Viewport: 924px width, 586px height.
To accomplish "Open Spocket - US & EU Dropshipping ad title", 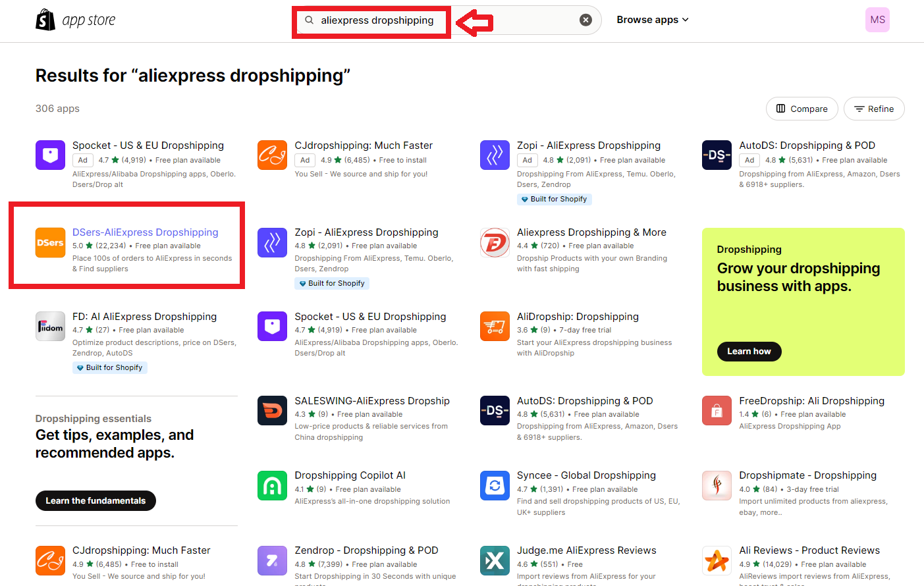I will [x=148, y=146].
